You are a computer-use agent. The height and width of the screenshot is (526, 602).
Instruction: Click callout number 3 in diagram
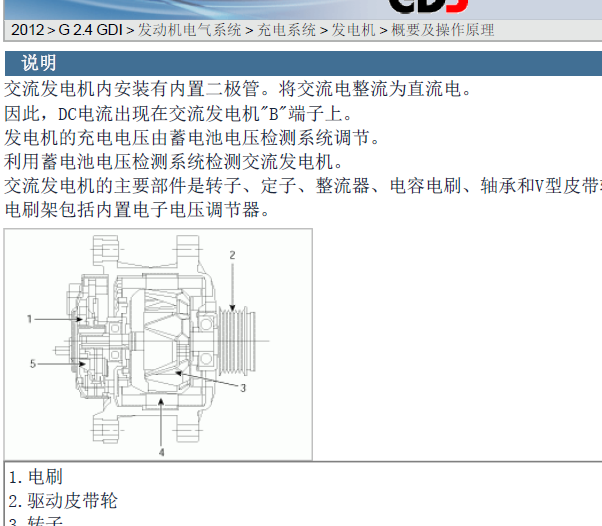point(243,388)
